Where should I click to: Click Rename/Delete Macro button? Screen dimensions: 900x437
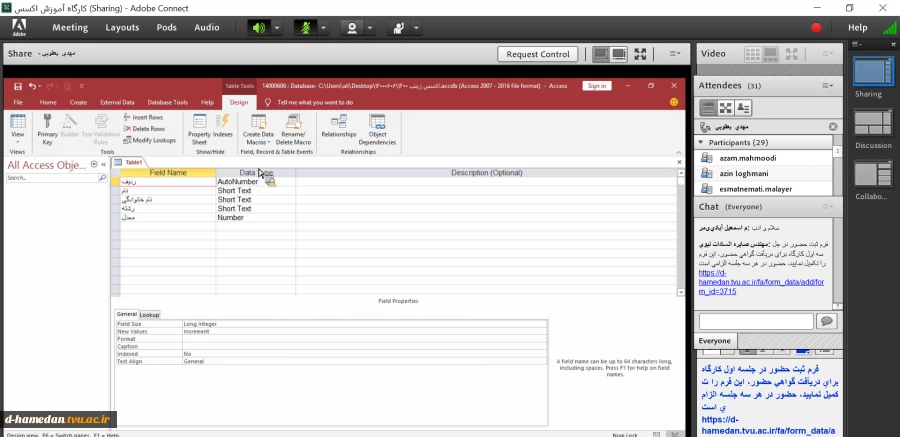293,129
